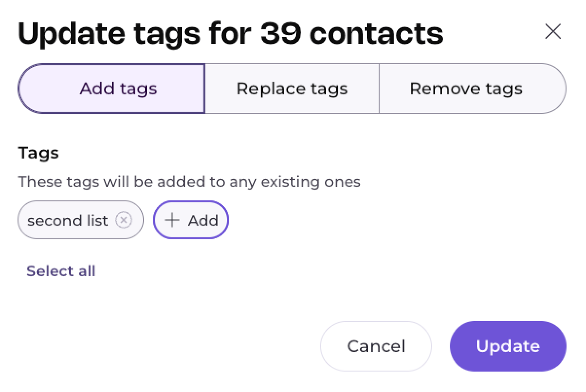Switch to the Add tags tab
586x392 pixels.
click(x=118, y=89)
